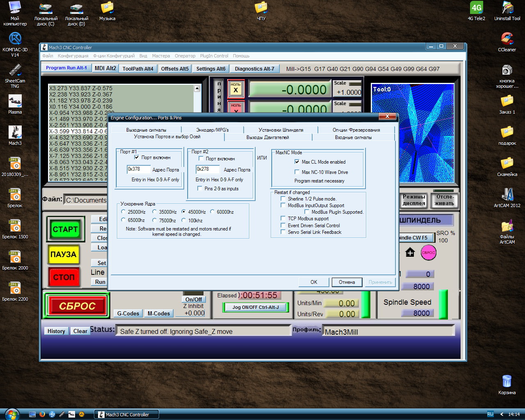Image resolution: width=525 pixels, height=420 pixels.
Task: Open the Мой компьютер desktop icon
Action: pos(15,13)
